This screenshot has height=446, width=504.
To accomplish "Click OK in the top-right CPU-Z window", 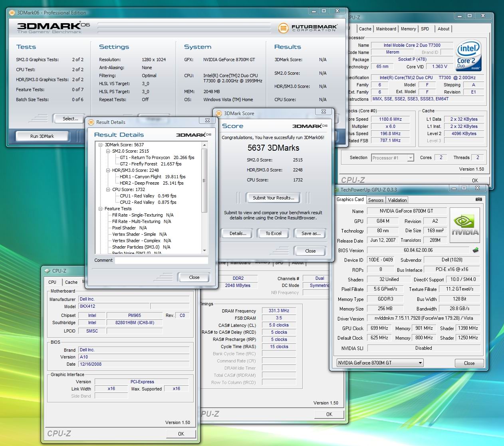I will (x=475, y=180).
